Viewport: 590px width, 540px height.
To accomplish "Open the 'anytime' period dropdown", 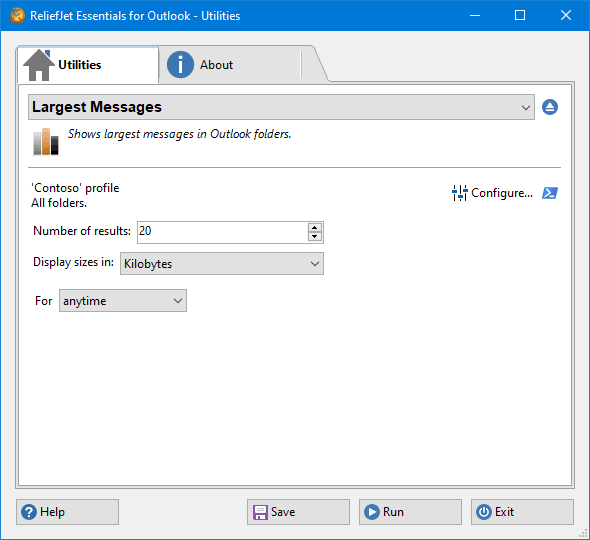I will (x=123, y=301).
